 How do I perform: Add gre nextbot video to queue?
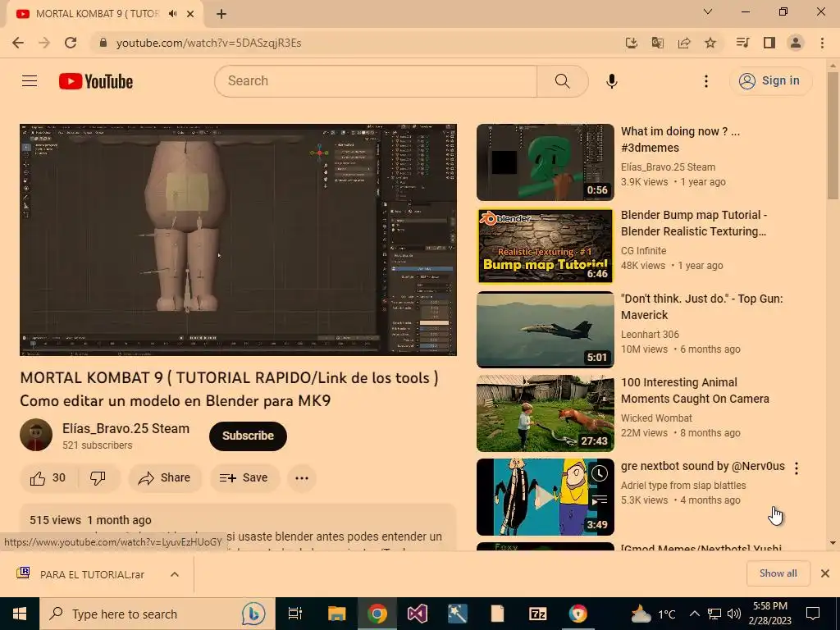tap(600, 501)
